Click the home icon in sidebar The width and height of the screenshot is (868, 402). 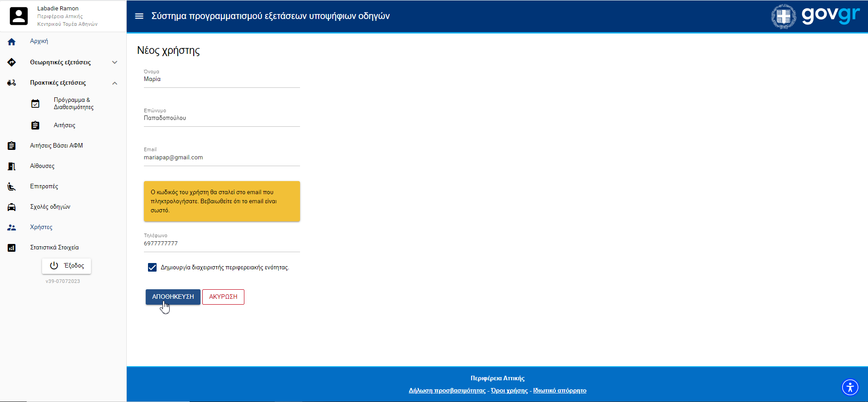12,42
